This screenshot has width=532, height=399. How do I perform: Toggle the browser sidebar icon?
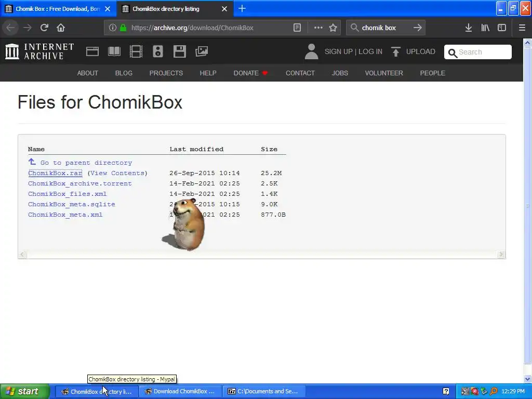click(x=502, y=28)
